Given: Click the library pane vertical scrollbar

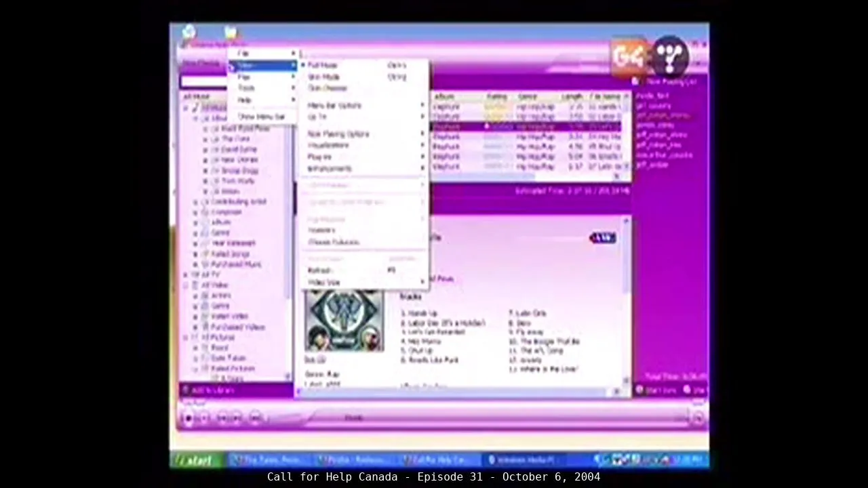Looking at the screenshot, I should 288,237.
